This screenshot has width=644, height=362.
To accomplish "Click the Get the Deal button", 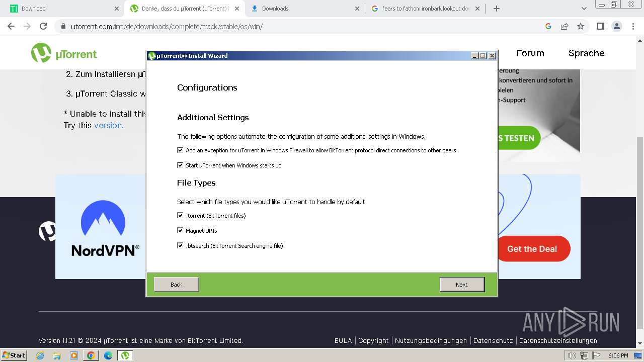I will click(532, 249).
